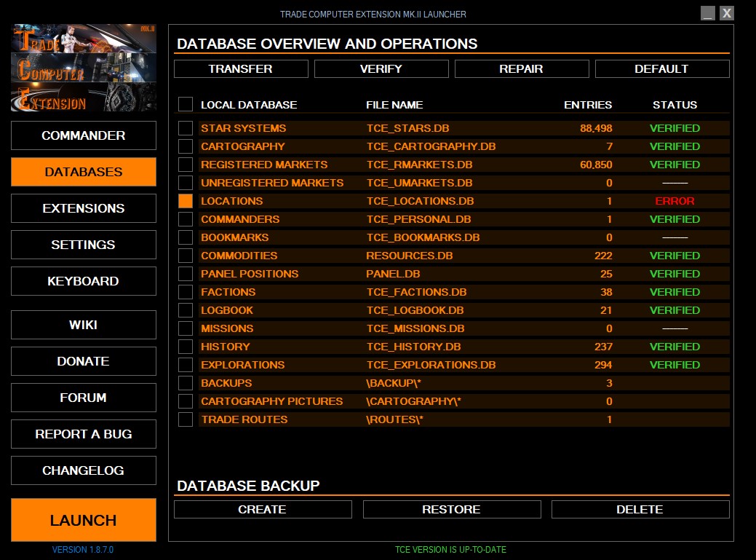Click the Star Systems row name

coord(244,128)
